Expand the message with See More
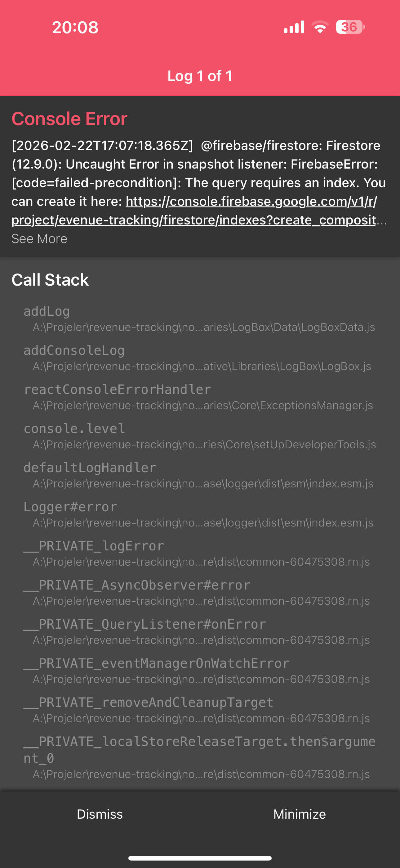The image size is (400, 868). click(39, 238)
